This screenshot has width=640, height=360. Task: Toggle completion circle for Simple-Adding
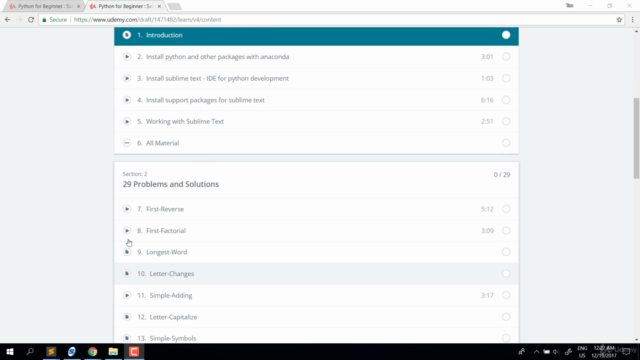click(x=506, y=295)
